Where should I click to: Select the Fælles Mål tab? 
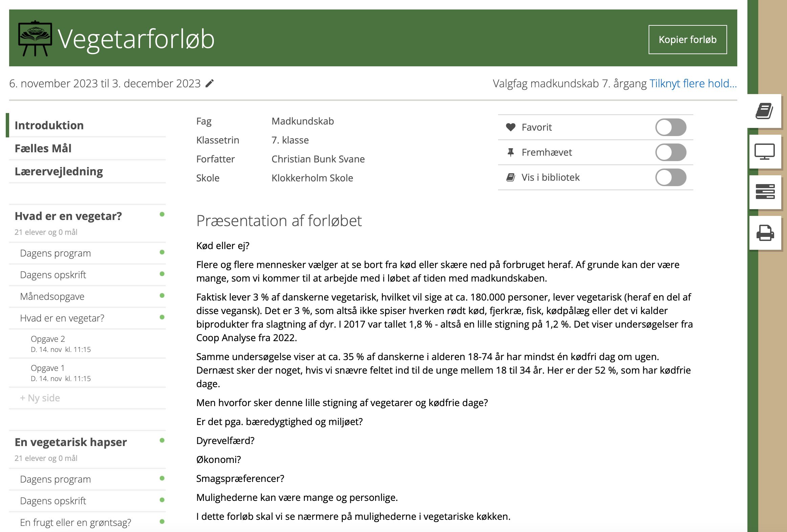click(43, 148)
